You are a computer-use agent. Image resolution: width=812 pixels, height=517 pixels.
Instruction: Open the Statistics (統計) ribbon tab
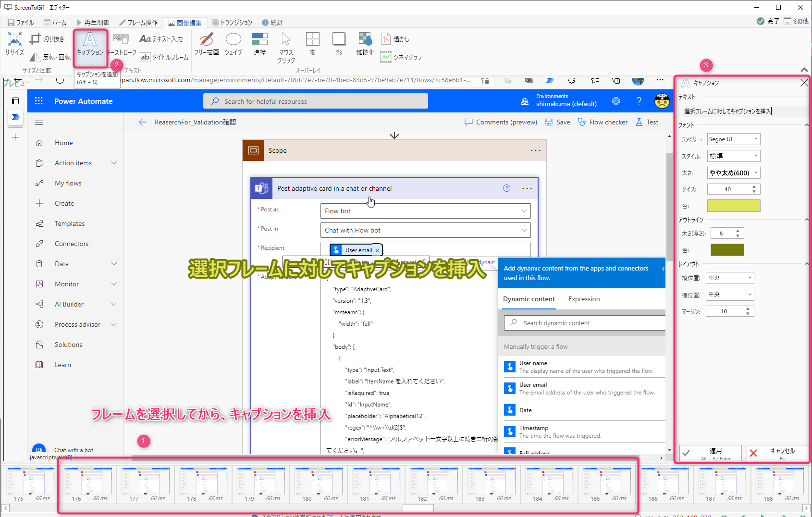point(272,23)
